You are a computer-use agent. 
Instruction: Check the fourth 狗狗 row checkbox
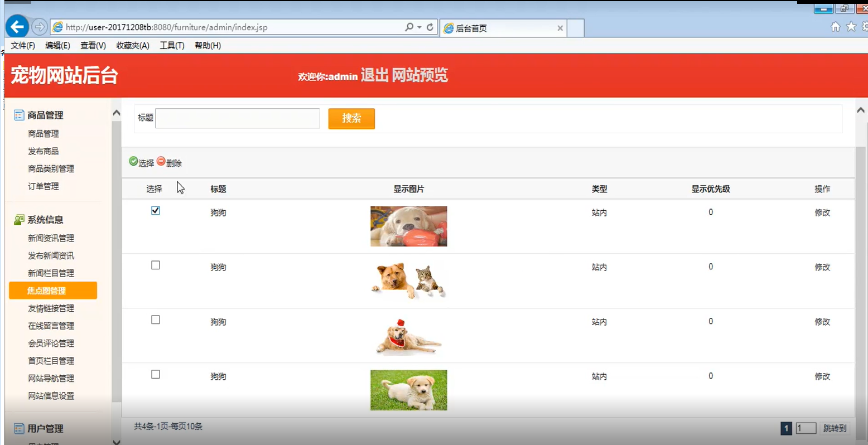(156, 375)
